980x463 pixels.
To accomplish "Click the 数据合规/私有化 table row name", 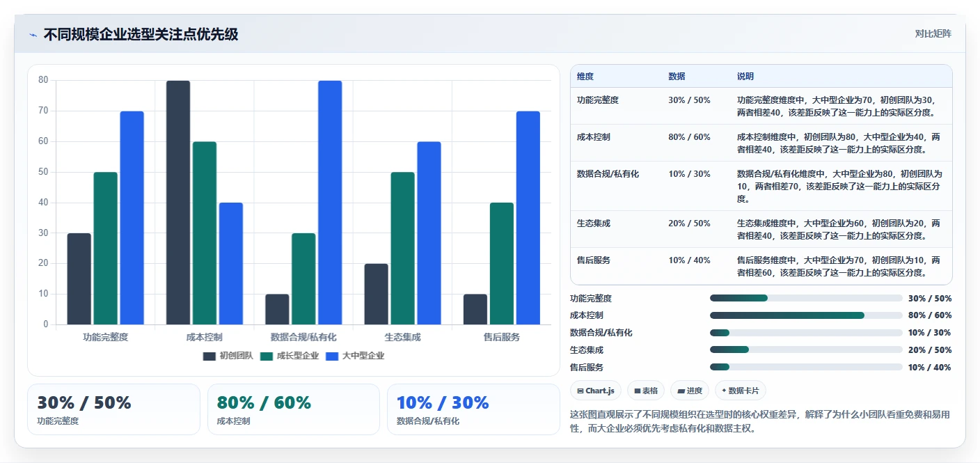I will (608, 174).
